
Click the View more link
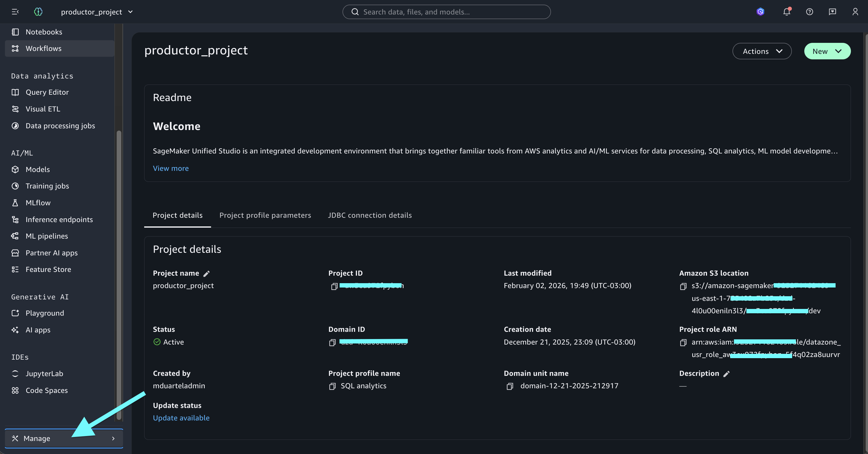point(171,168)
